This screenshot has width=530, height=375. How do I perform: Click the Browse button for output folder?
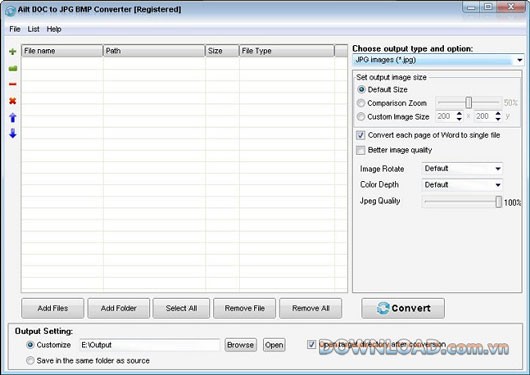pyautogui.click(x=241, y=345)
